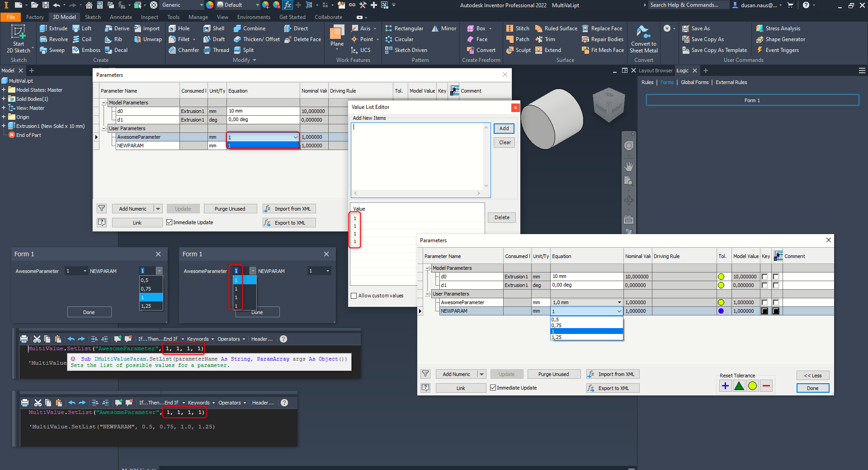The image size is (868, 470).
Task: Toggle the Key checkbox for NEWPARAM
Action: (x=764, y=311)
